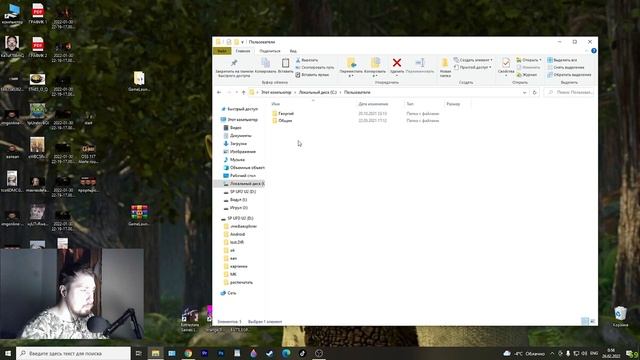Click the up-one-level arrow in Explorer
Image resolution: width=640 pixels, height=360 pixels.
(244, 92)
